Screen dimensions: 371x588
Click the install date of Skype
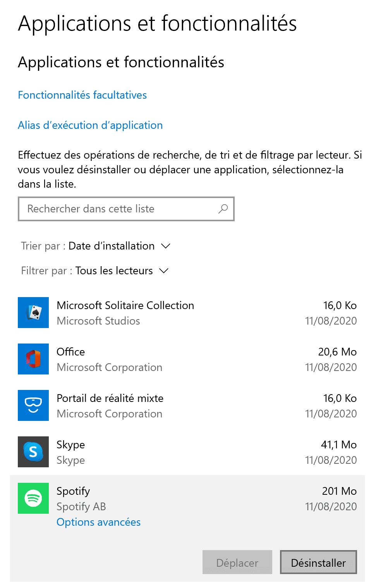(x=331, y=460)
